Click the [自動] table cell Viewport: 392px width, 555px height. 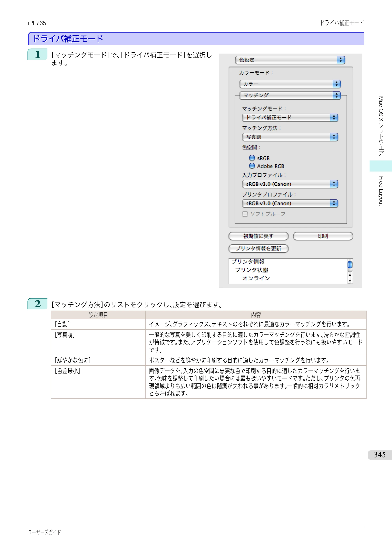pyautogui.click(x=98, y=324)
